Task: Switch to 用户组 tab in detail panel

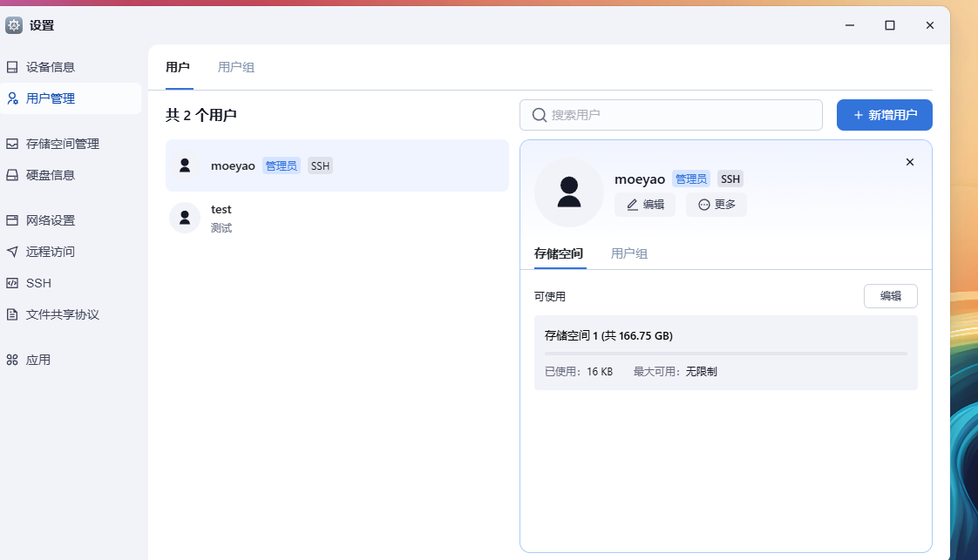Action: click(x=629, y=253)
